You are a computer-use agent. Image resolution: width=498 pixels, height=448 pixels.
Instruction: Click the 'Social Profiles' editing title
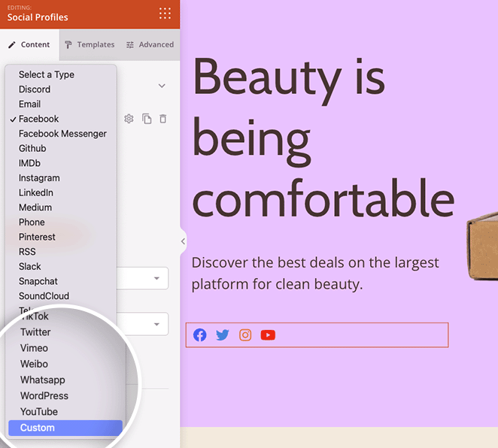(38, 17)
